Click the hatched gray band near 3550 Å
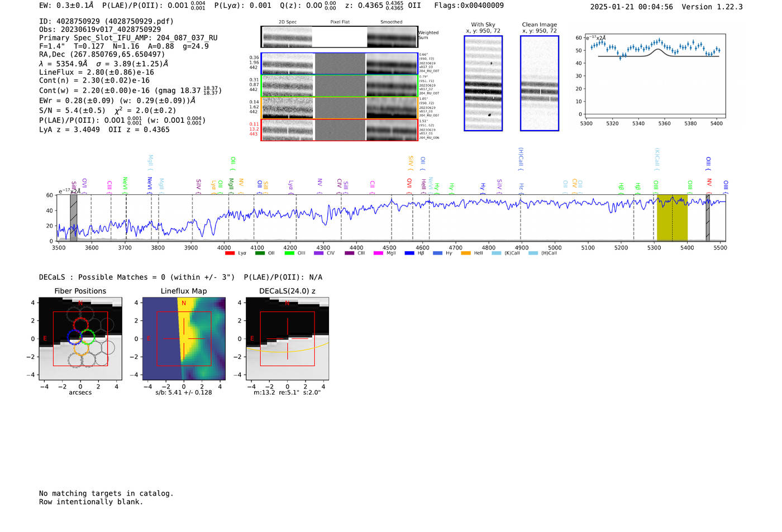The image size is (782, 532). [73, 218]
